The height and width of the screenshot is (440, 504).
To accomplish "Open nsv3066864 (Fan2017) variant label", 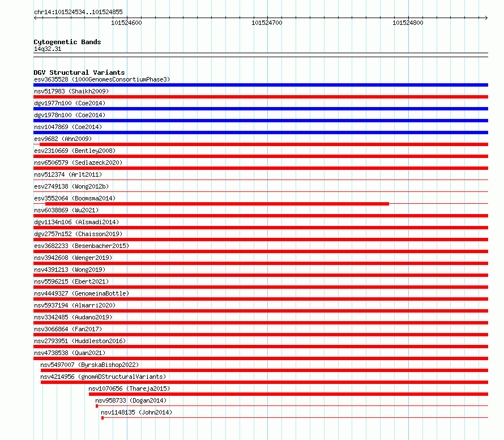I will pos(68,329).
